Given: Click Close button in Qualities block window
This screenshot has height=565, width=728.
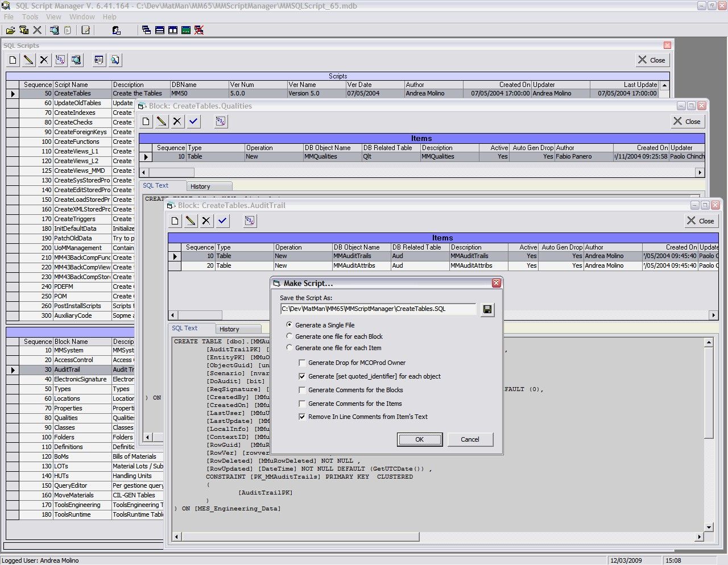Looking at the screenshot, I should click(687, 121).
